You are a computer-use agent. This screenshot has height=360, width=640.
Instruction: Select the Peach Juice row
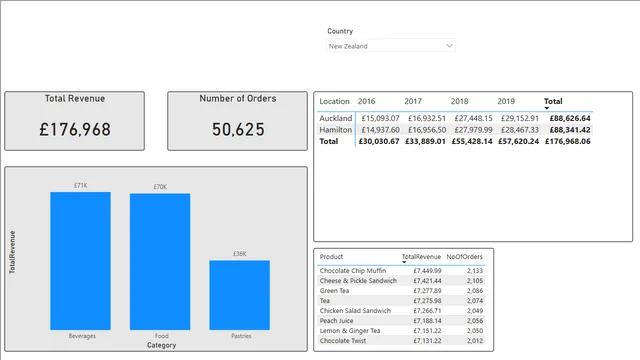pos(401,321)
